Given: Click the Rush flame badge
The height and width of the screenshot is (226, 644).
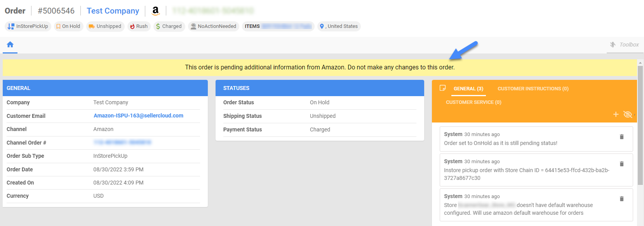Looking at the screenshot, I should tap(139, 26).
